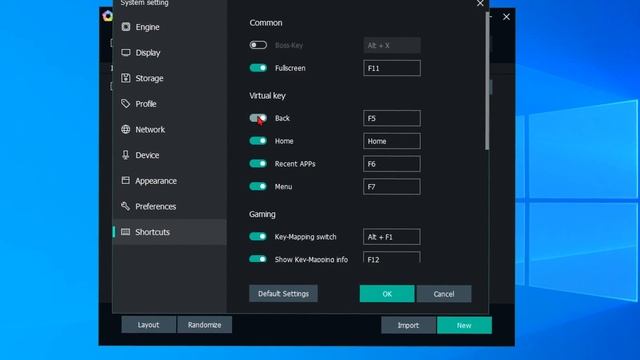Image resolution: width=640 pixels, height=360 pixels.
Task: Click the Menu F7 shortcut field
Action: [392, 187]
